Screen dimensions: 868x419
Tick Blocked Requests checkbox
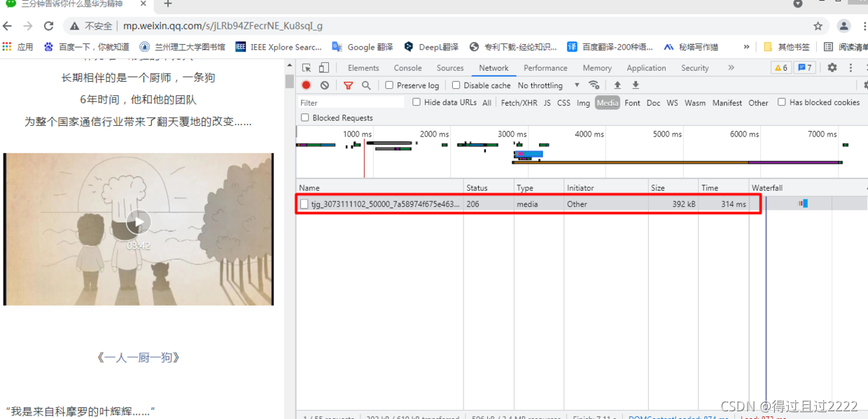pyautogui.click(x=305, y=118)
